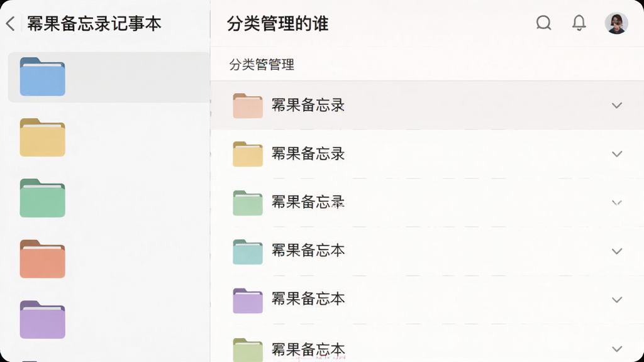Screen dimensions: 644x362
Task: Click the yellow folder icon in the list
Action: 248,155
